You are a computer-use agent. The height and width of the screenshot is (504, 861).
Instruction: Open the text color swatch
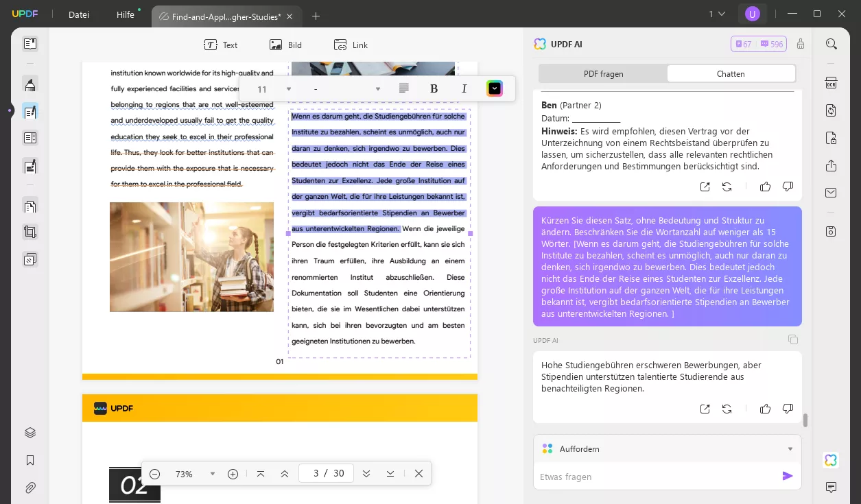click(x=494, y=88)
